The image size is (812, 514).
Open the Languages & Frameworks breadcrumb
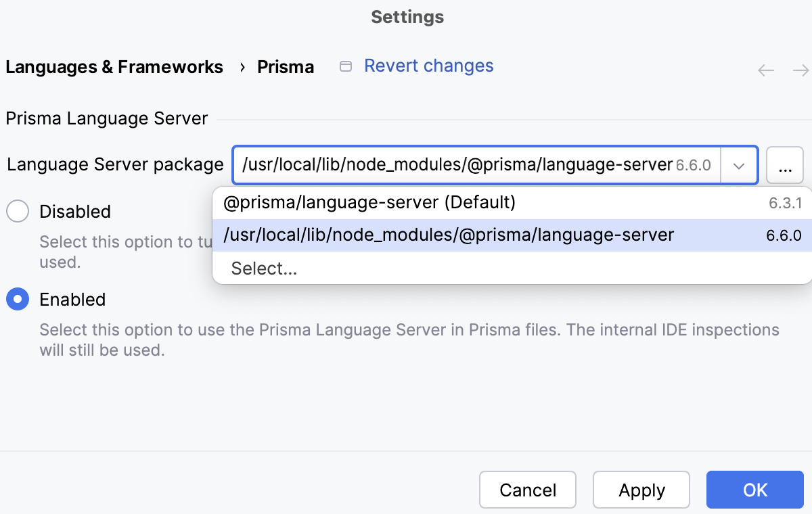pos(114,66)
